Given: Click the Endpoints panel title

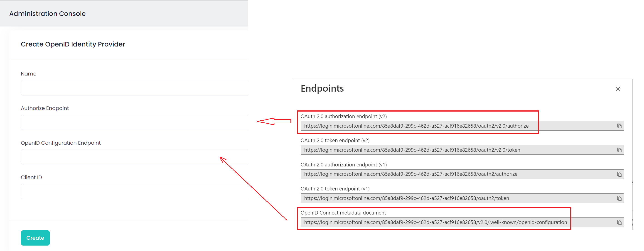Looking at the screenshot, I should 322,88.
